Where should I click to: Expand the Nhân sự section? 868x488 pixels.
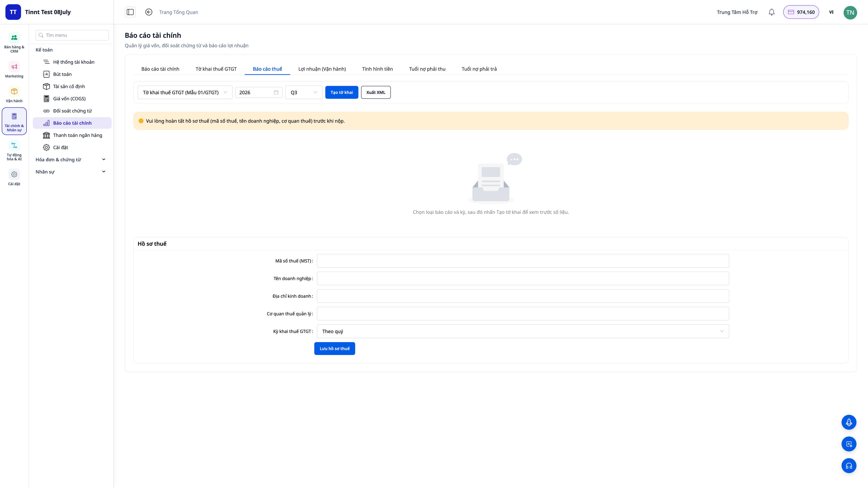pos(71,172)
